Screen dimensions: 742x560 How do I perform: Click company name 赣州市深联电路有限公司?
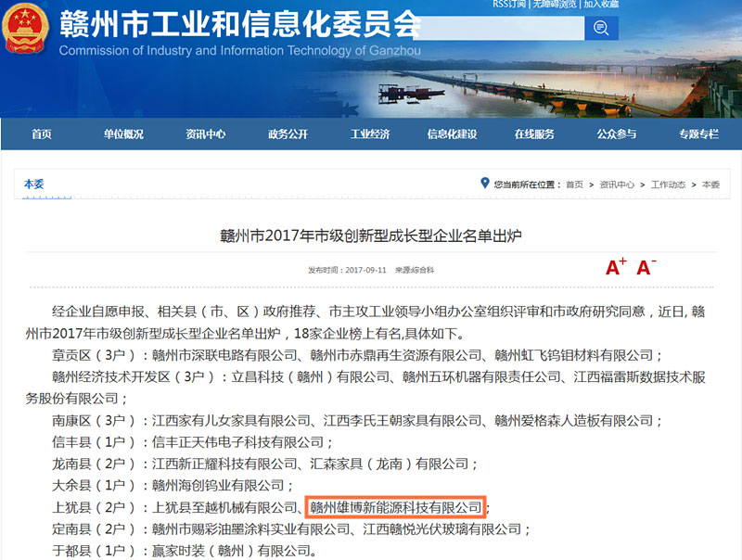click(224, 355)
